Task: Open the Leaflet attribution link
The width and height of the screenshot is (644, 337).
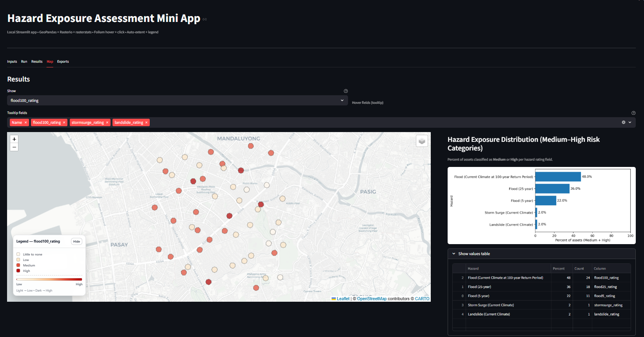Action: (343, 299)
